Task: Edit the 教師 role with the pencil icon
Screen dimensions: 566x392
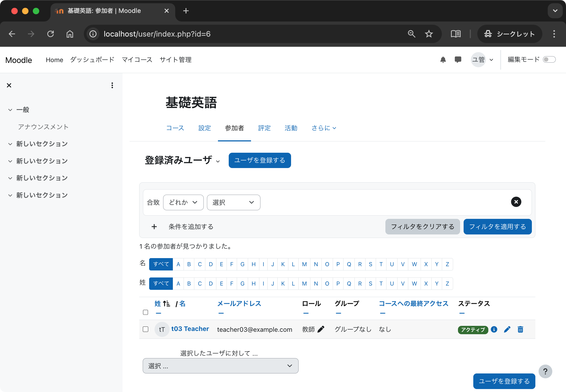Action: [x=320, y=329]
